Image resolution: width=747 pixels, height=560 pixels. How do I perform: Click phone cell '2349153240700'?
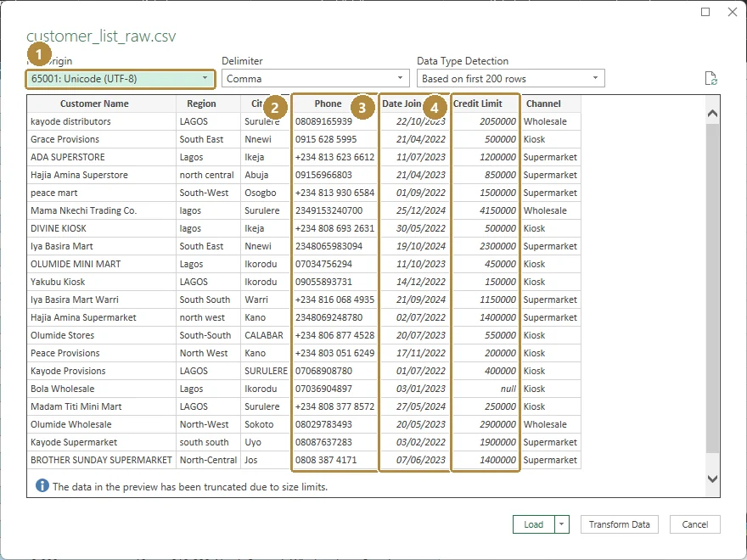(x=335, y=210)
